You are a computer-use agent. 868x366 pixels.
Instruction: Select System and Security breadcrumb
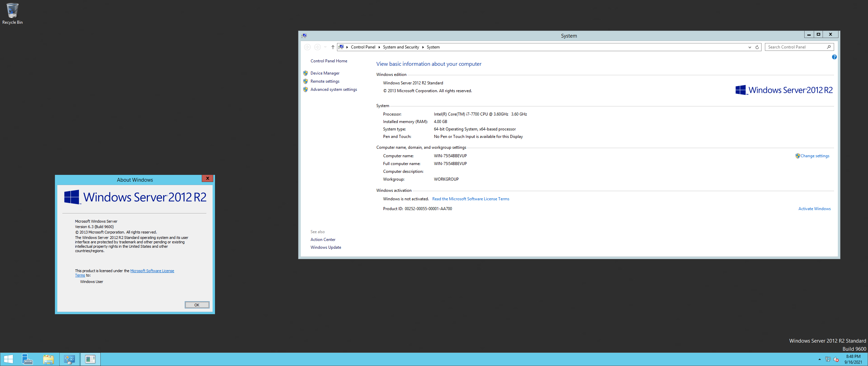[401, 47]
